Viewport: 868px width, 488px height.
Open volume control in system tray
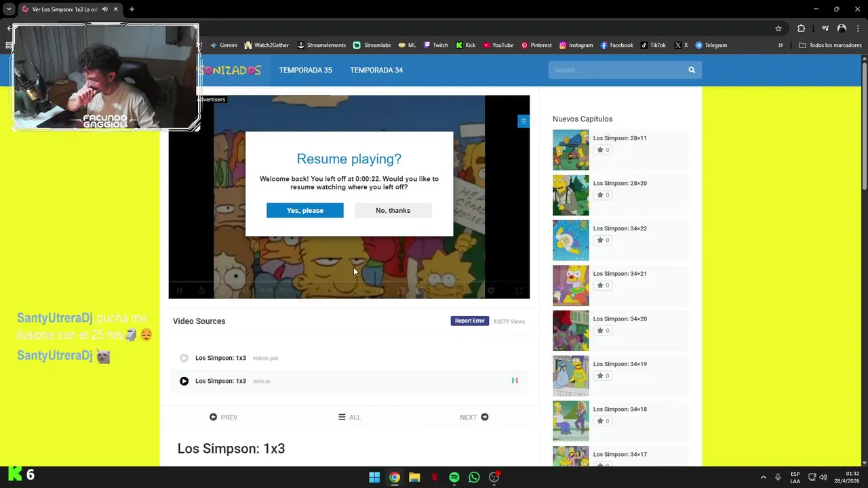[x=825, y=477]
